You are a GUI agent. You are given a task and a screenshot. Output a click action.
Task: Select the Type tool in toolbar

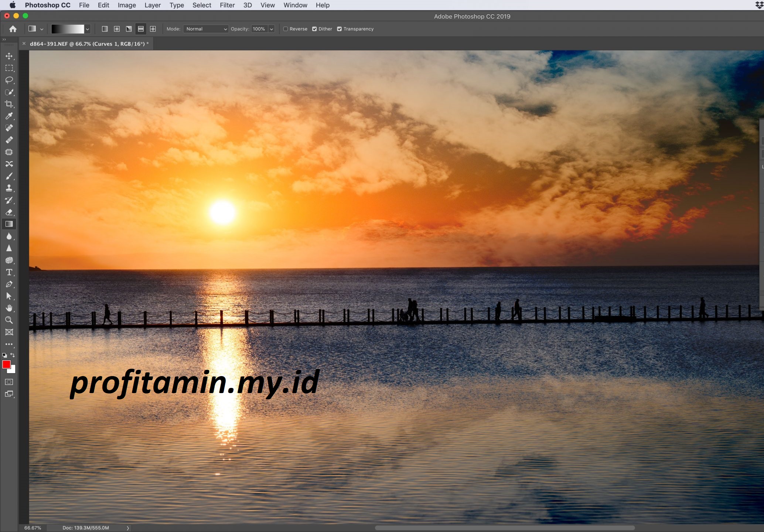[9, 272]
